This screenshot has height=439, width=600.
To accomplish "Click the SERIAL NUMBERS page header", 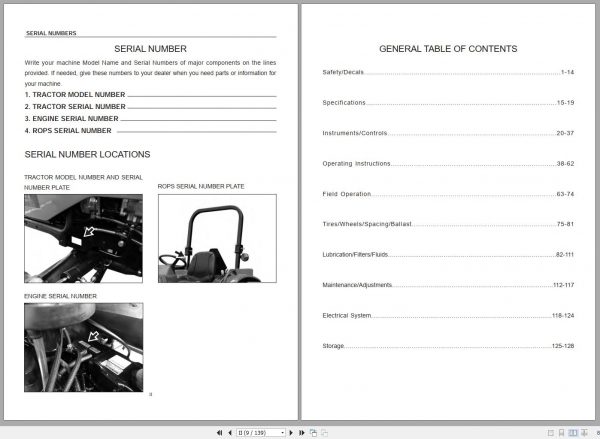I will (51, 33).
